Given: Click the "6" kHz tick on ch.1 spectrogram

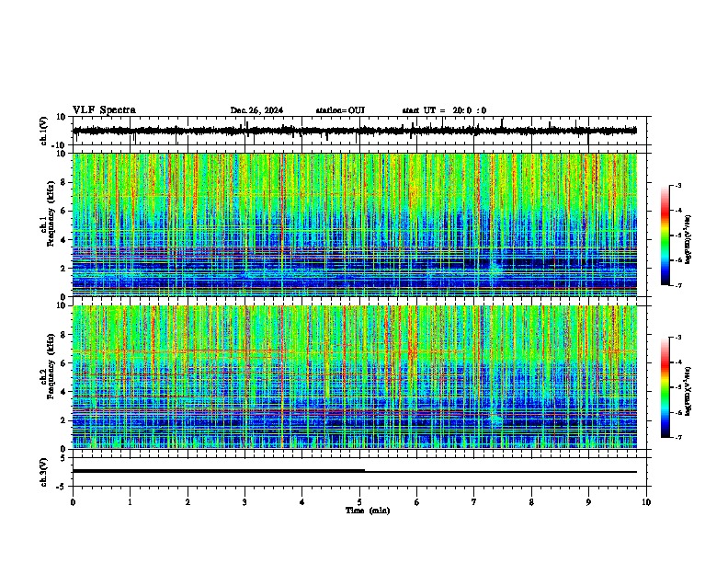Looking at the screenshot, I should [63, 211].
